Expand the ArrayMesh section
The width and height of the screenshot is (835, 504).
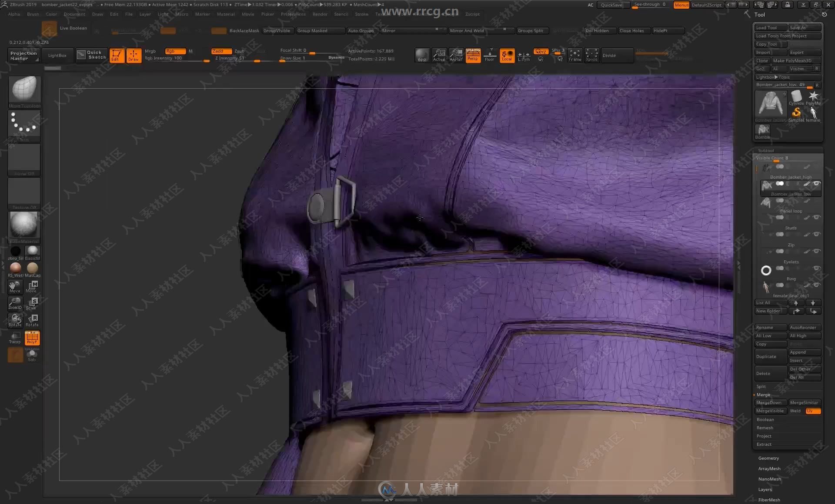coord(769,469)
